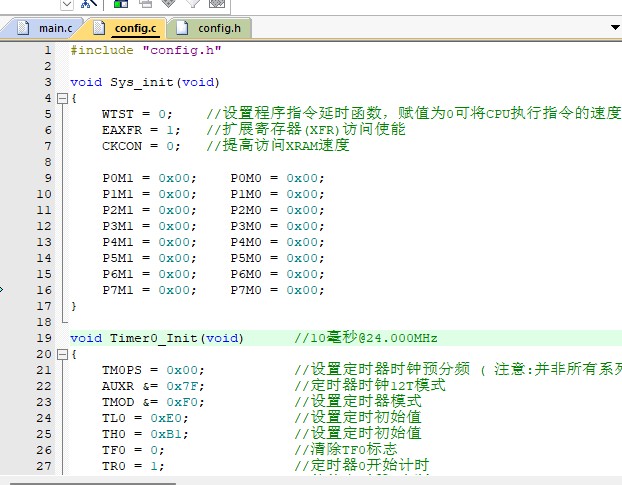Place cursor on void Timer0_Init(void) declaration

[156, 338]
